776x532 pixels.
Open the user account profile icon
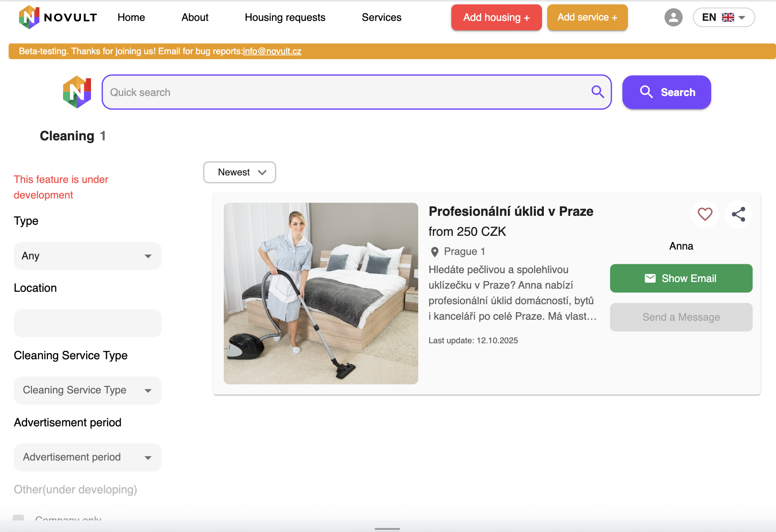pyautogui.click(x=673, y=17)
